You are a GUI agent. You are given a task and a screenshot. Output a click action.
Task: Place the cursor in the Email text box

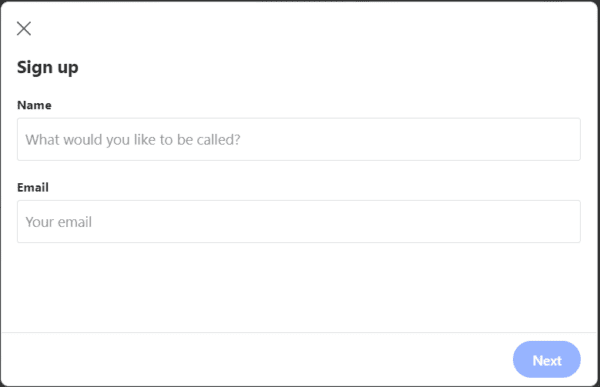pos(299,222)
